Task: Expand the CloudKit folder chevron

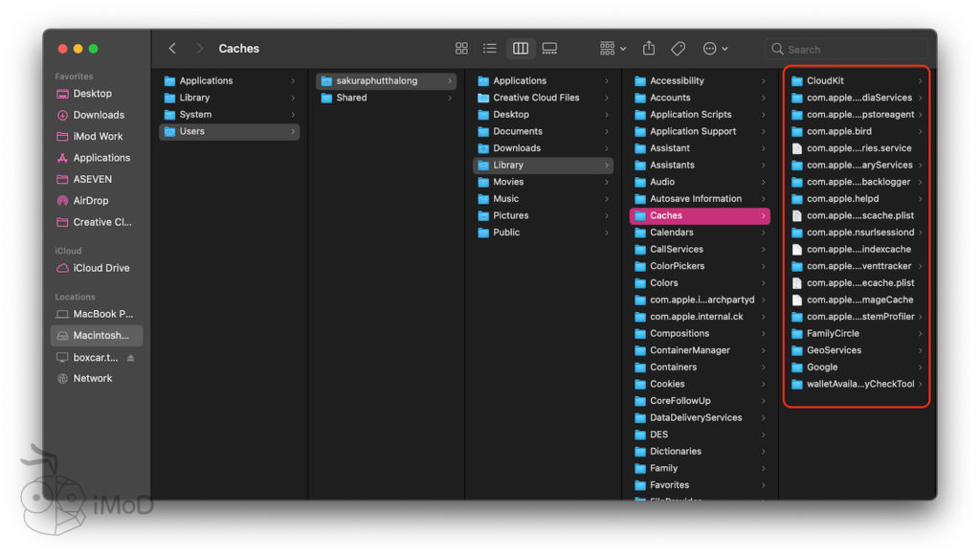Action: (920, 81)
